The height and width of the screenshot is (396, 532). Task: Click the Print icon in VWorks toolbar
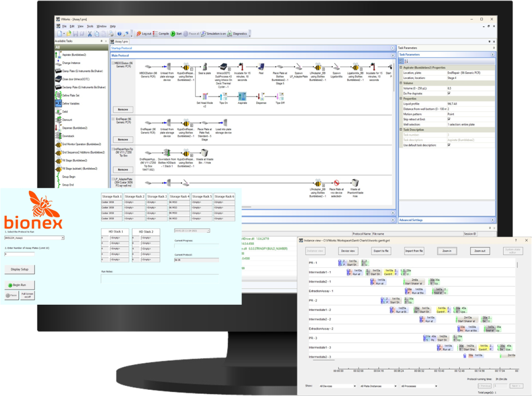click(x=111, y=34)
